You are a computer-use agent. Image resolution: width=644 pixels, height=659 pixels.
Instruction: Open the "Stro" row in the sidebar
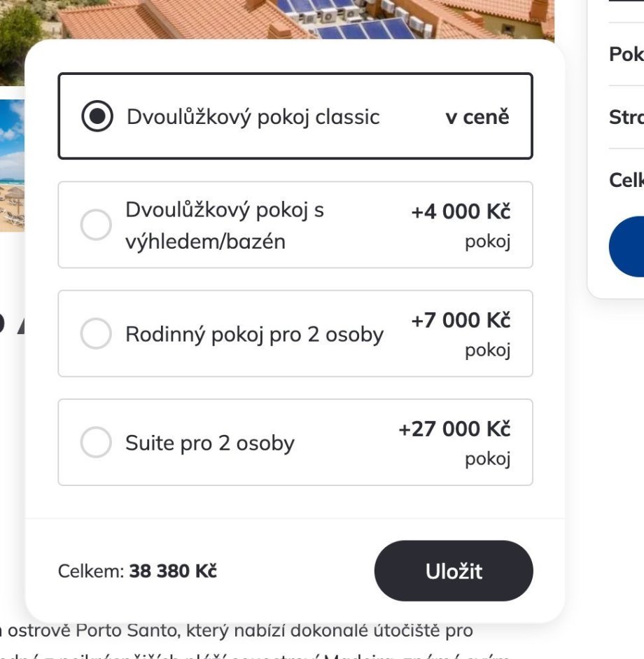626,117
